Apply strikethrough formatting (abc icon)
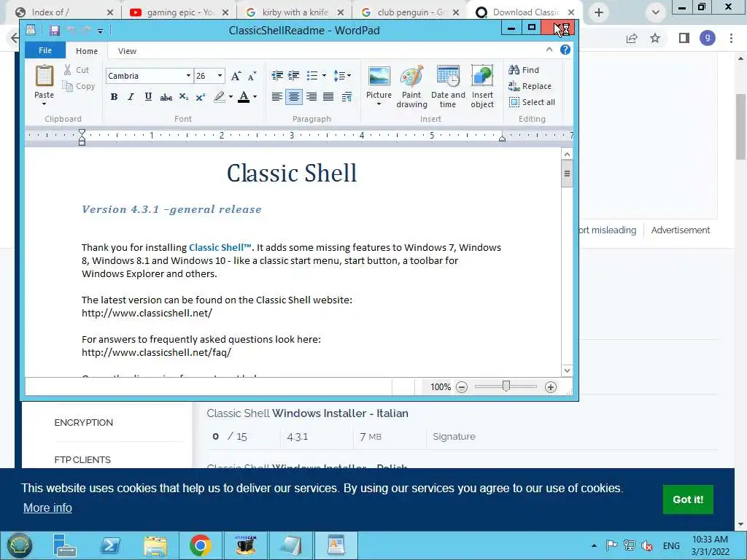 pyautogui.click(x=166, y=97)
